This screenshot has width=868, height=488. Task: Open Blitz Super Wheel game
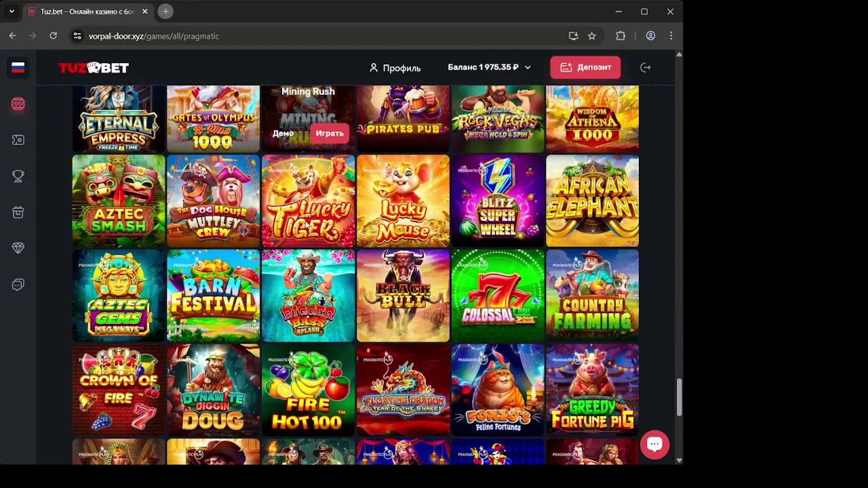[x=498, y=201]
